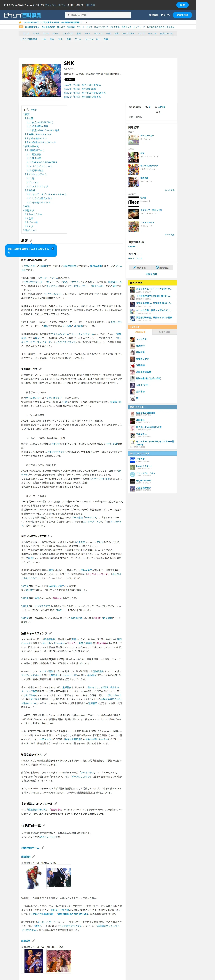Image resolution: width=215 pixels, height=980 pixels.
Task: Open ゲーム category in navigation bar
Action: point(56,33)
